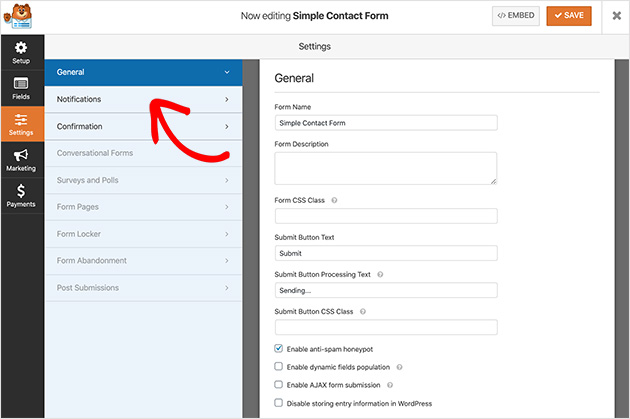Click the orange Save button
Image resolution: width=630 pixels, height=419 pixels.
[x=568, y=17]
